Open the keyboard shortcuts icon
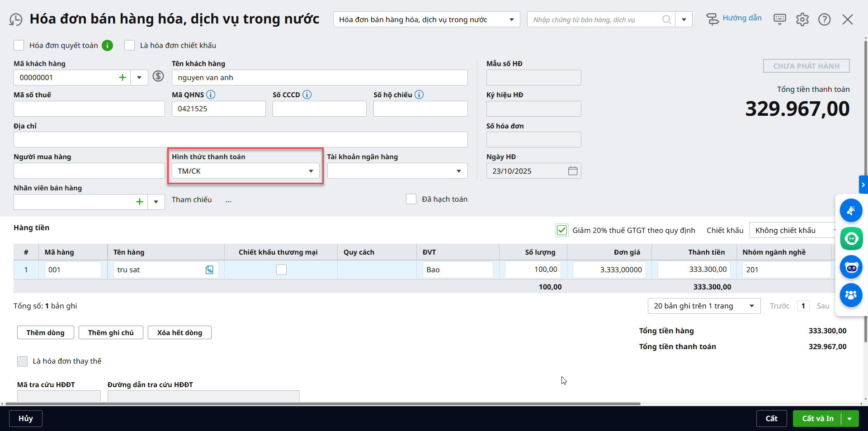Image resolution: width=868 pixels, height=431 pixels. pyautogui.click(x=779, y=19)
